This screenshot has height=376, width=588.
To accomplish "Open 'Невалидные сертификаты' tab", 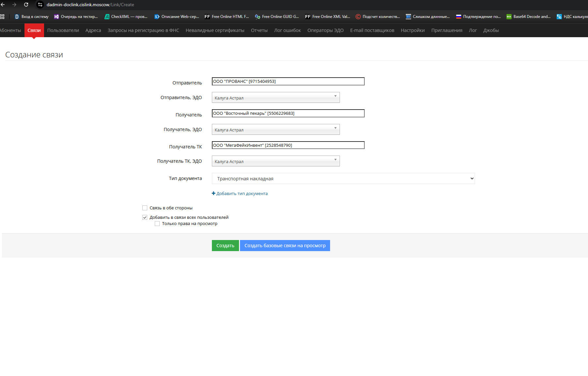I will click(x=215, y=30).
